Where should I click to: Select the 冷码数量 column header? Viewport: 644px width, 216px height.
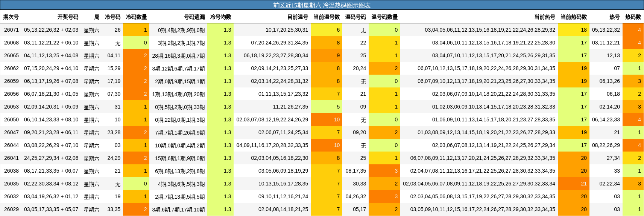click(136, 17)
